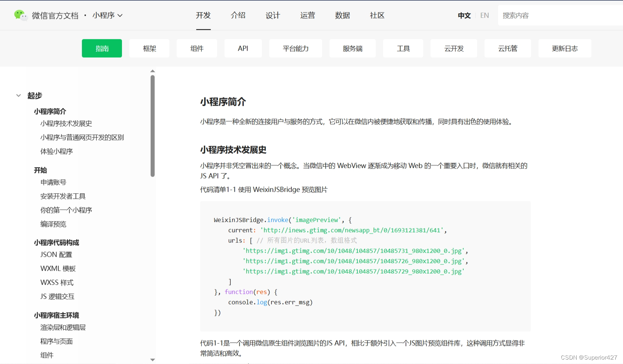The height and width of the screenshot is (364, 623).
Task: Open the 云开发 section tab
Action: click(454, 48)
